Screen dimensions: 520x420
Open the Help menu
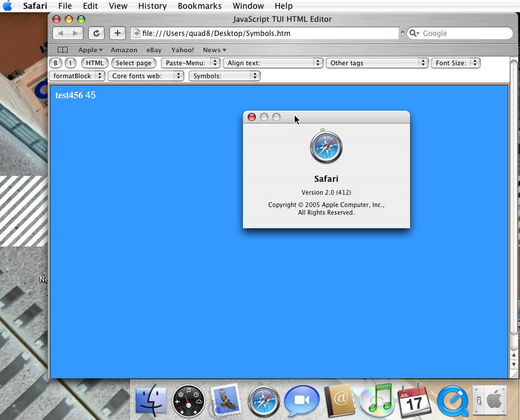(x=284, y=6)
